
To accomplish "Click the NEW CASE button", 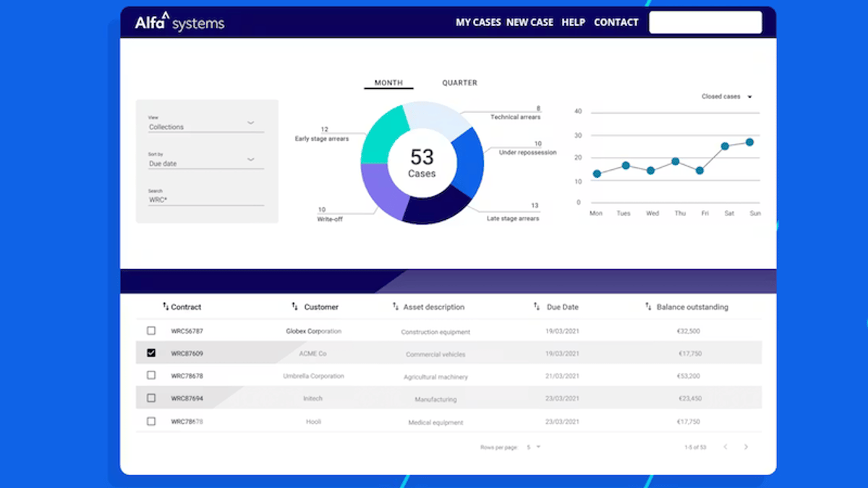I will (x=530, y=22).
